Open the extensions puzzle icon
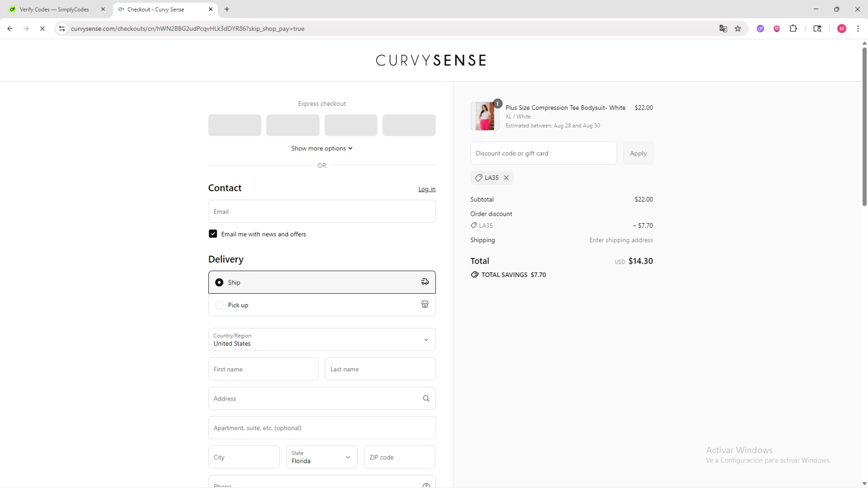Screen dimensions: 868x488 click(793, 28)
